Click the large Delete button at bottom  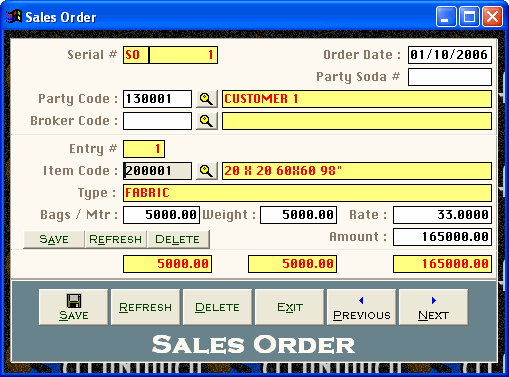(218, 307)
